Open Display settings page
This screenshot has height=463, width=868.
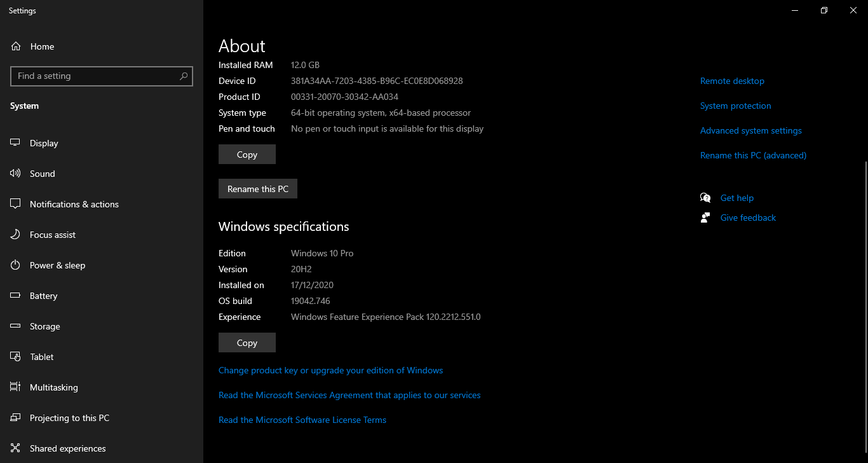pos(102,143)
